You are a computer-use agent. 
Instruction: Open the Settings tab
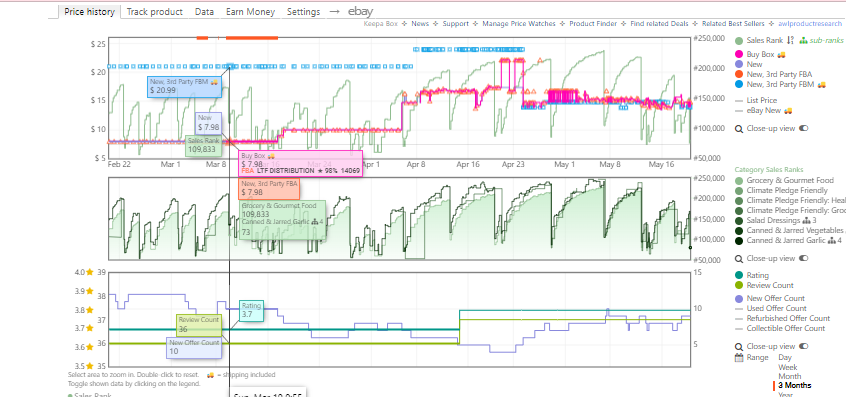coord(303,11)
